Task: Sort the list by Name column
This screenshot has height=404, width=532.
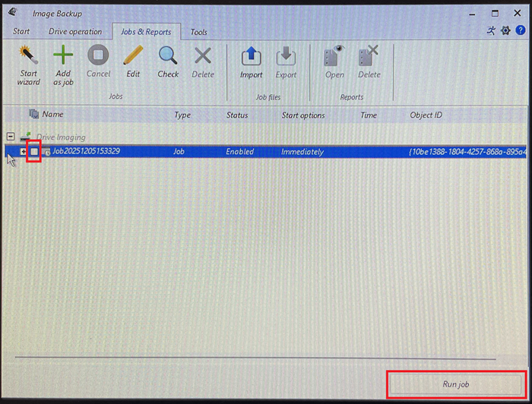Action: point(52,115)
